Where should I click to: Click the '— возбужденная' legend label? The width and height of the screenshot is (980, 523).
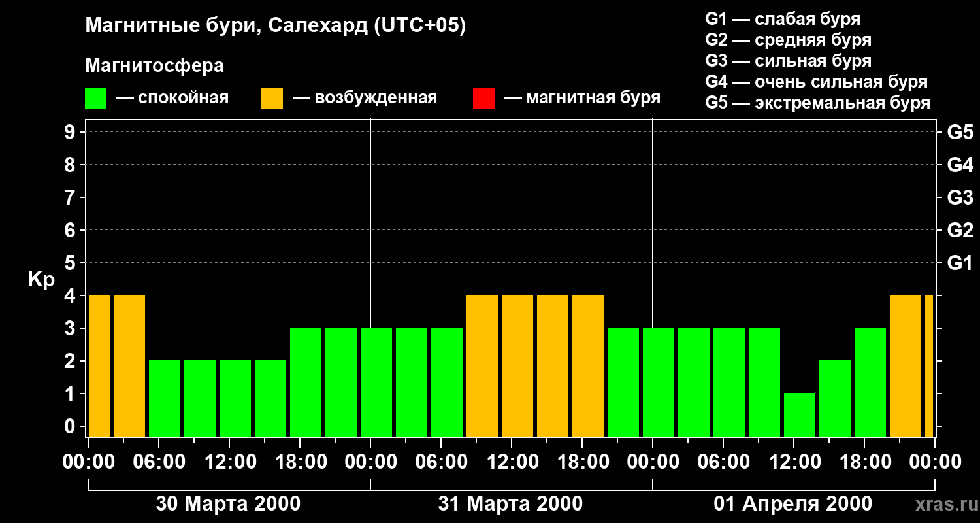(x=365, y=99)
